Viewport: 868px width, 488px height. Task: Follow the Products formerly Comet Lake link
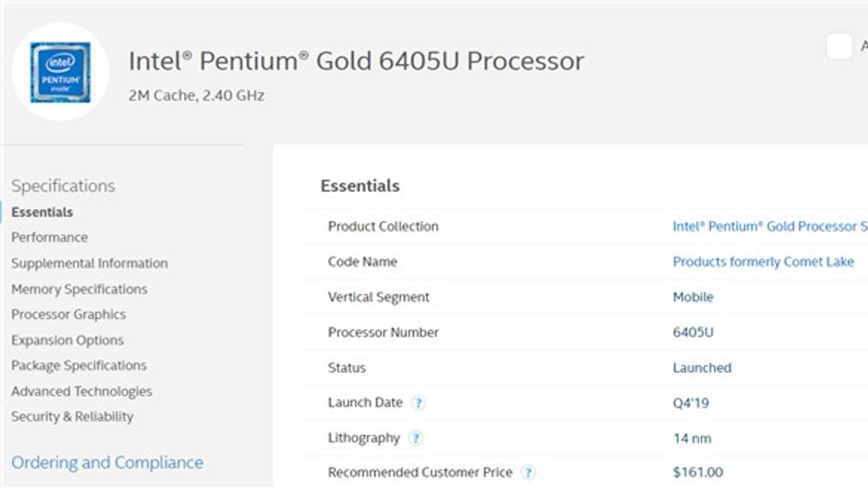(763, 262)
